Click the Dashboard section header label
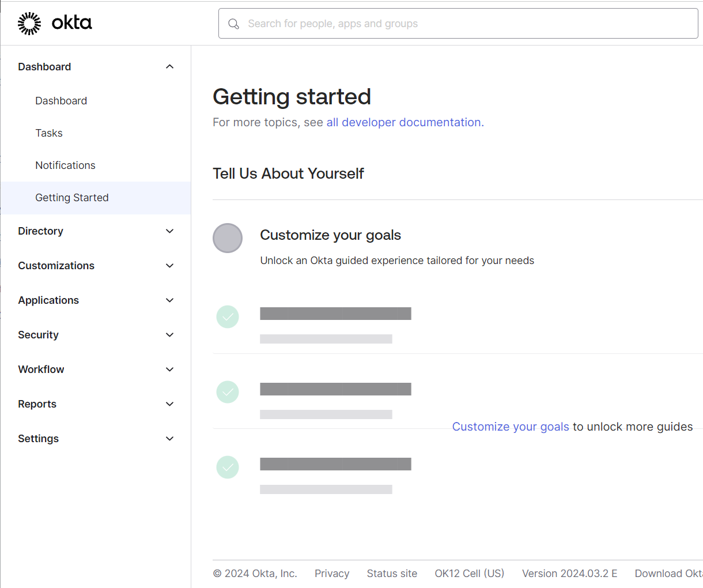This screenshot has height=588, width=703. coord(44,67)
